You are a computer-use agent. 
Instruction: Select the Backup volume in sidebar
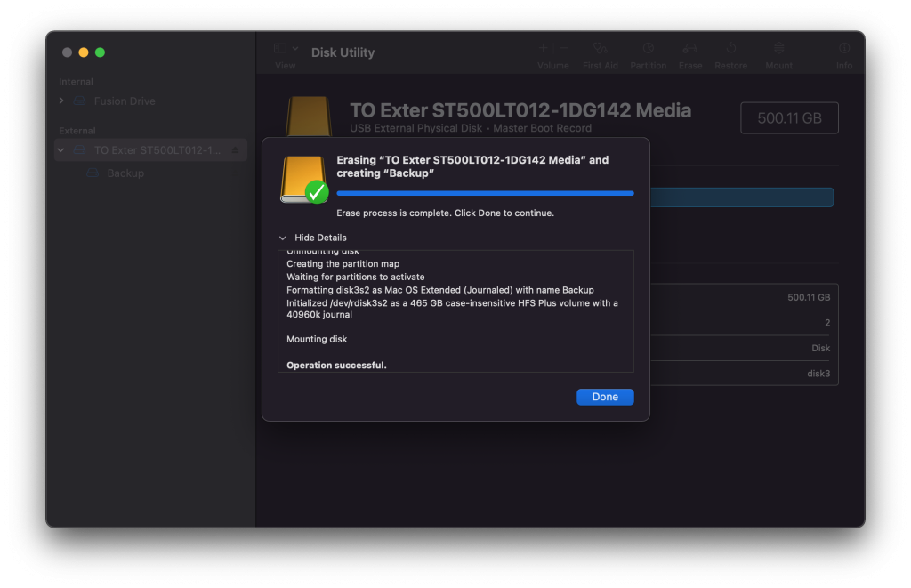point(125,173)
